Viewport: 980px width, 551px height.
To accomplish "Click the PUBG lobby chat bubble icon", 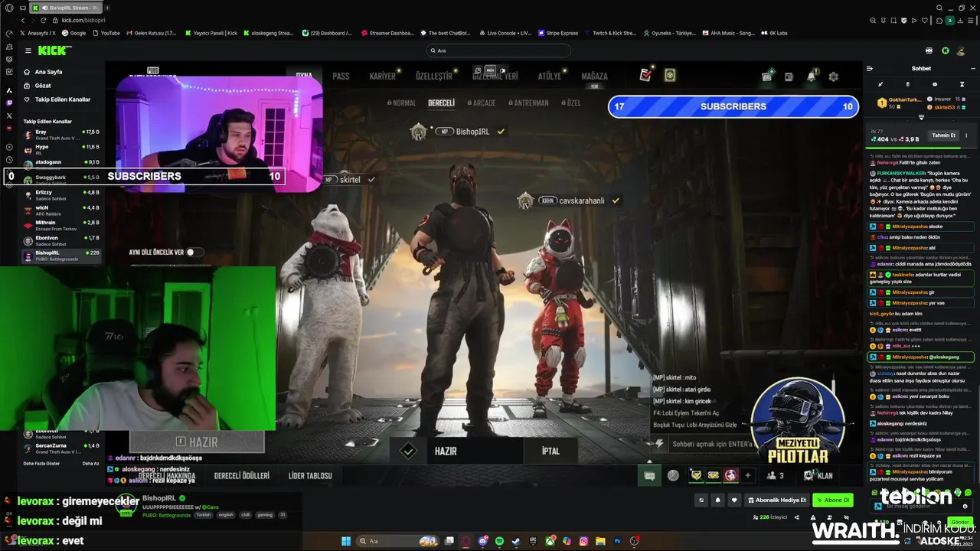I will tap(649, 475).
